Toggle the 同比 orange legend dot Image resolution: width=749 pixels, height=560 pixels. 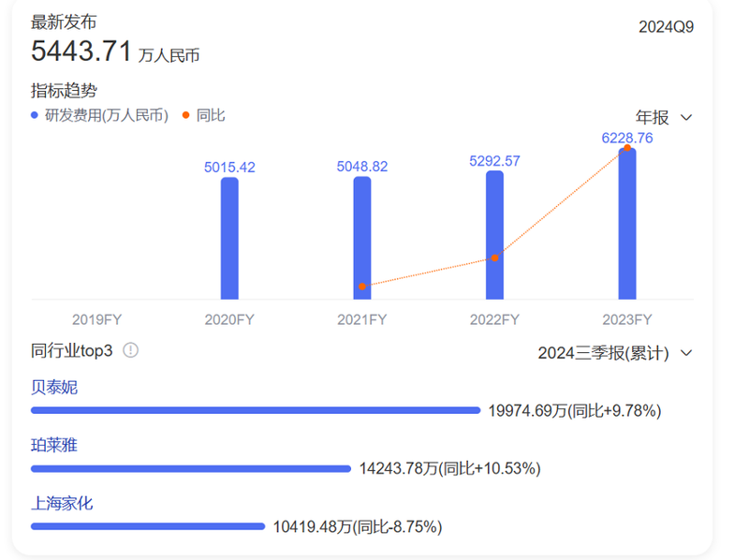[185, 115]
